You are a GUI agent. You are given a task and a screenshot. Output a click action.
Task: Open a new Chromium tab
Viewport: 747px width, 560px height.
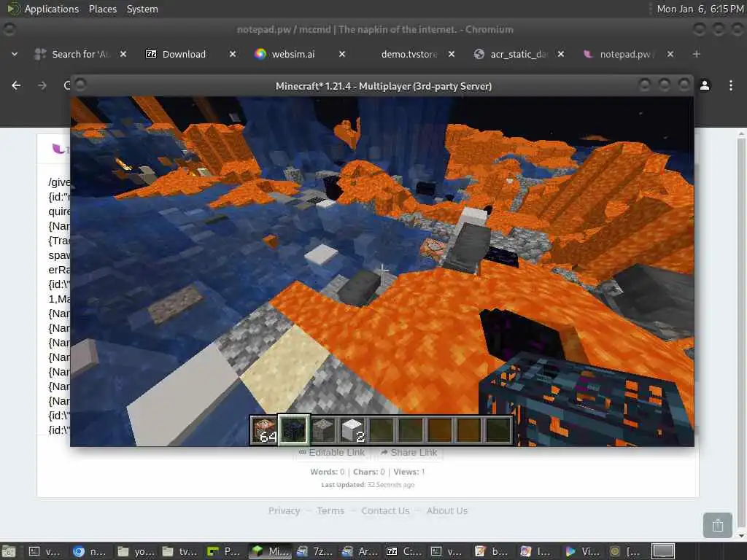click(x=697, y=54)
